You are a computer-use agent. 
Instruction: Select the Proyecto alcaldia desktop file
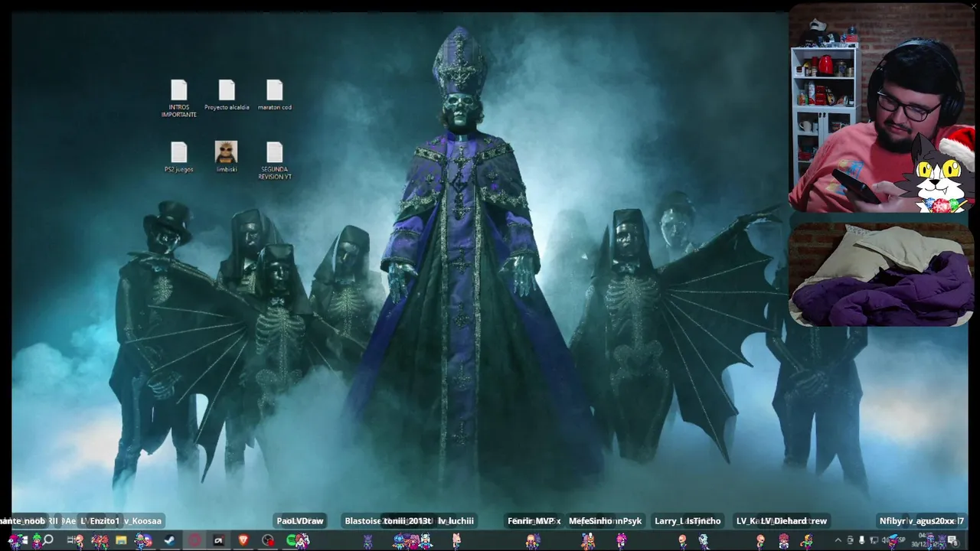point(227,96)
